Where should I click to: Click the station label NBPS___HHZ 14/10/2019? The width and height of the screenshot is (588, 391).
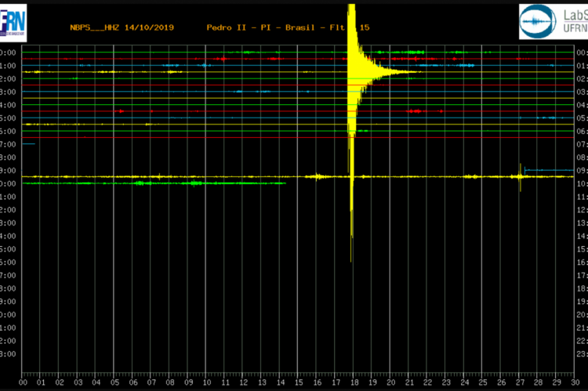[122, 27]
